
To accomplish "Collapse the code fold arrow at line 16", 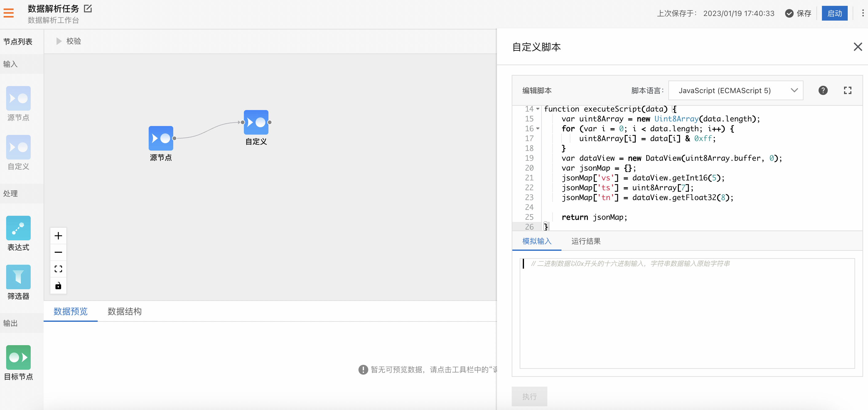I will [538, 128].
